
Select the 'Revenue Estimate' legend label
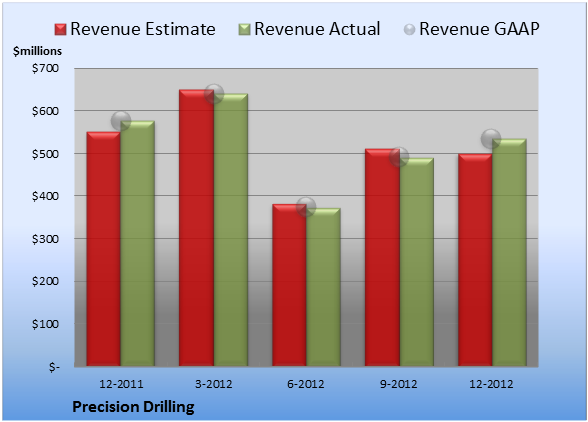click(143, 29)
